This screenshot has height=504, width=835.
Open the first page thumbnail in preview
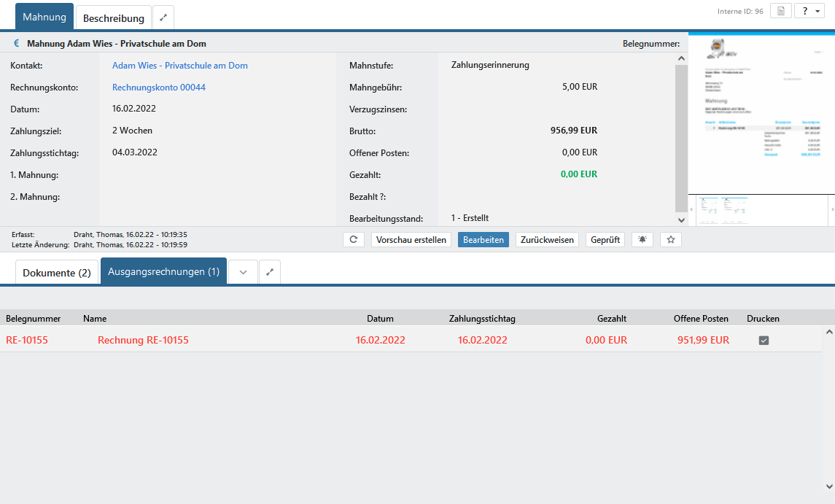[x=707, y=209]
